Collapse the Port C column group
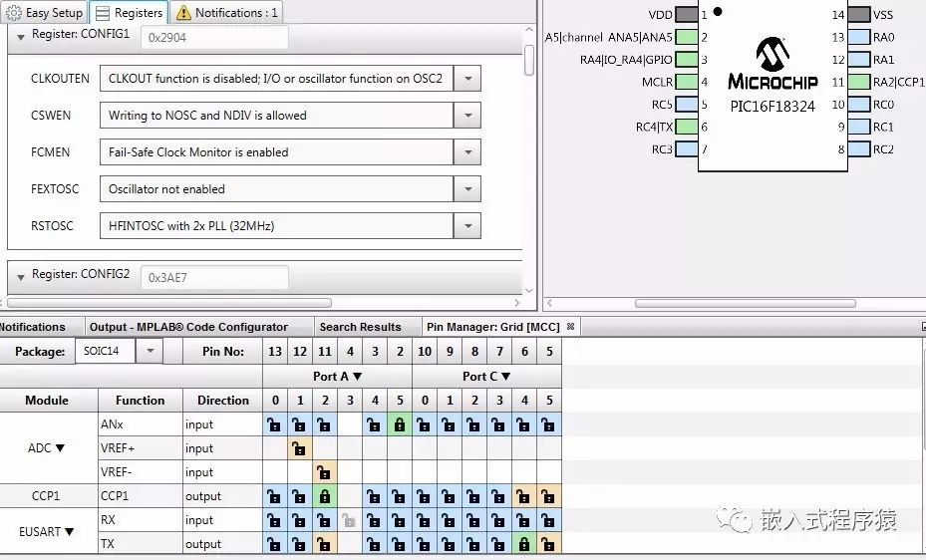Viewport: 926px width, 560px height. pos(506,377)
